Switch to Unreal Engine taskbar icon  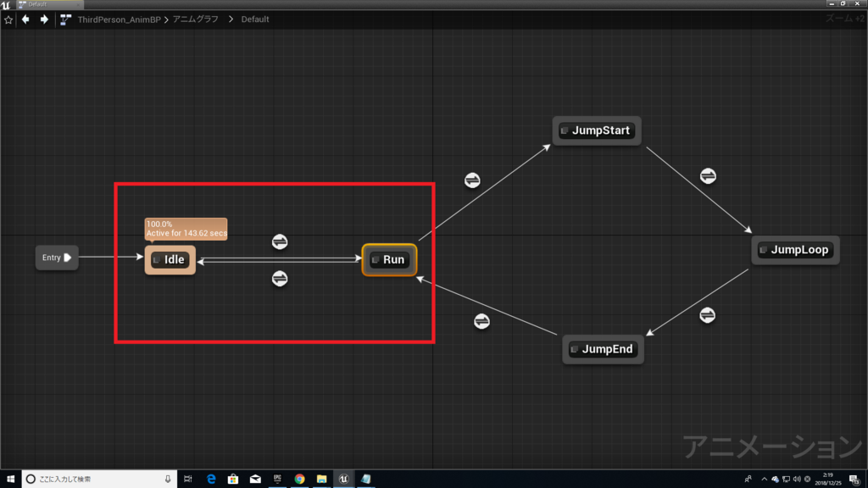[x=344, y=480]
